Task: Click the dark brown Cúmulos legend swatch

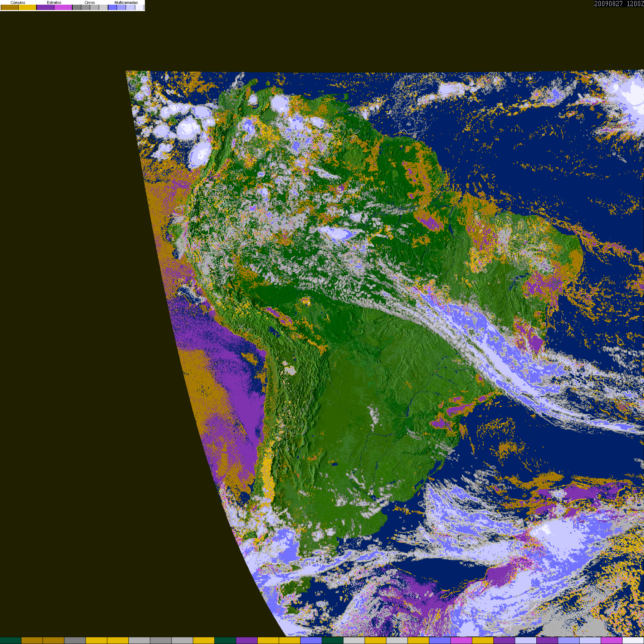Action: 10,7
